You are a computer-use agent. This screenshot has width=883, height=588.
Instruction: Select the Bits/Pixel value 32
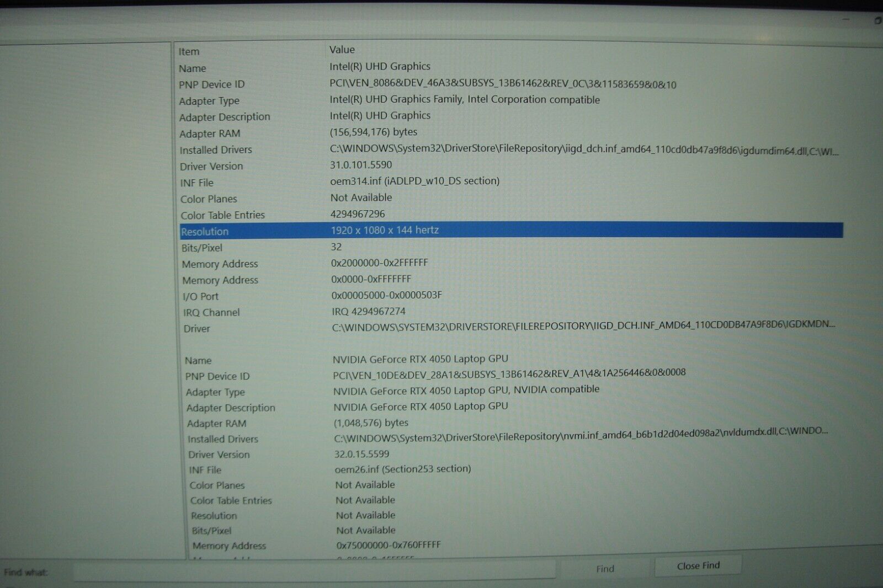[336, 247]
